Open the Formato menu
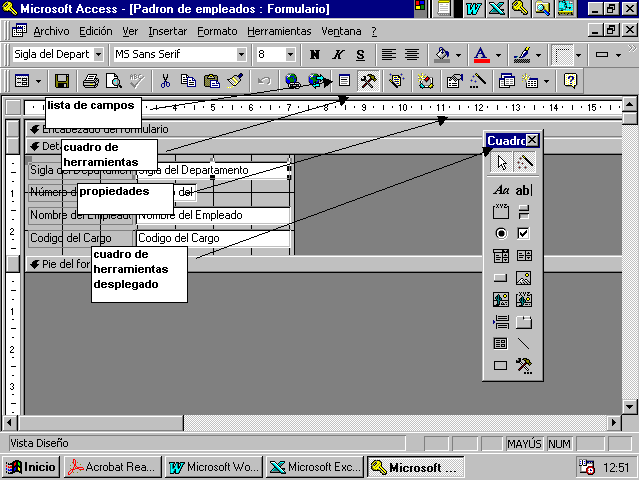This screenshot has width=639, height=480. point(217,31)
